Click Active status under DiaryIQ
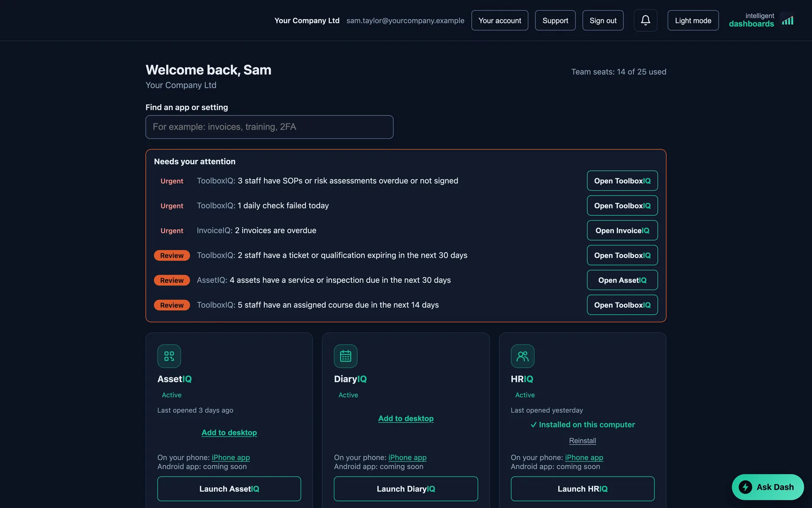This screenshot has width=812, height=508. (x=348, y=395)
